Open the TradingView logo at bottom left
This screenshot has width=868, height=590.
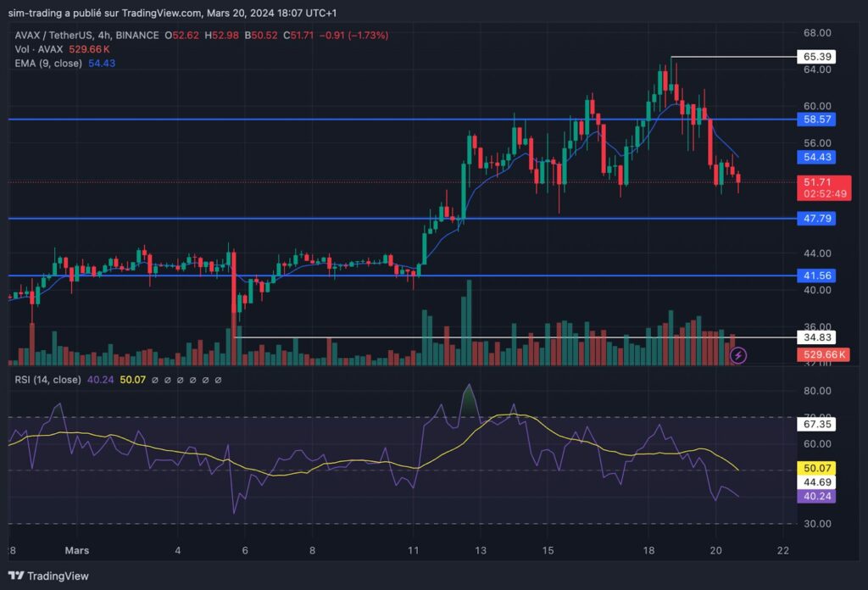click(48, 576)
